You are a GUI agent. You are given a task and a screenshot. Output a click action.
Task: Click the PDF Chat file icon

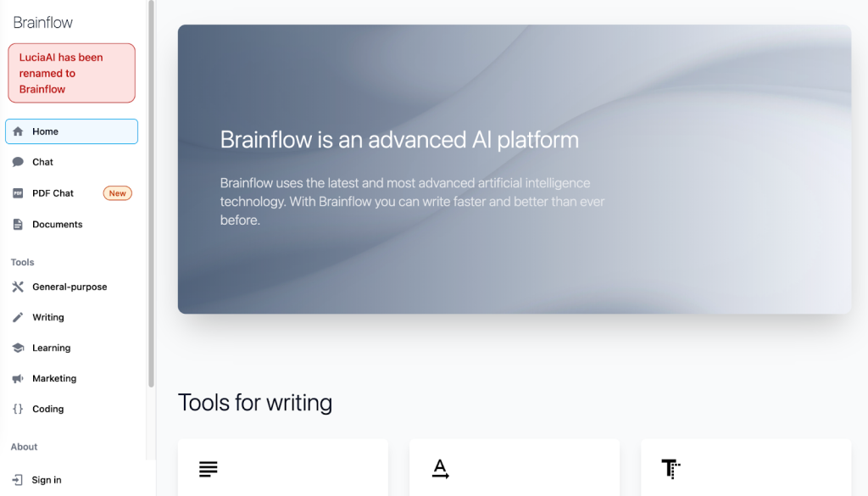click(18, 193)
